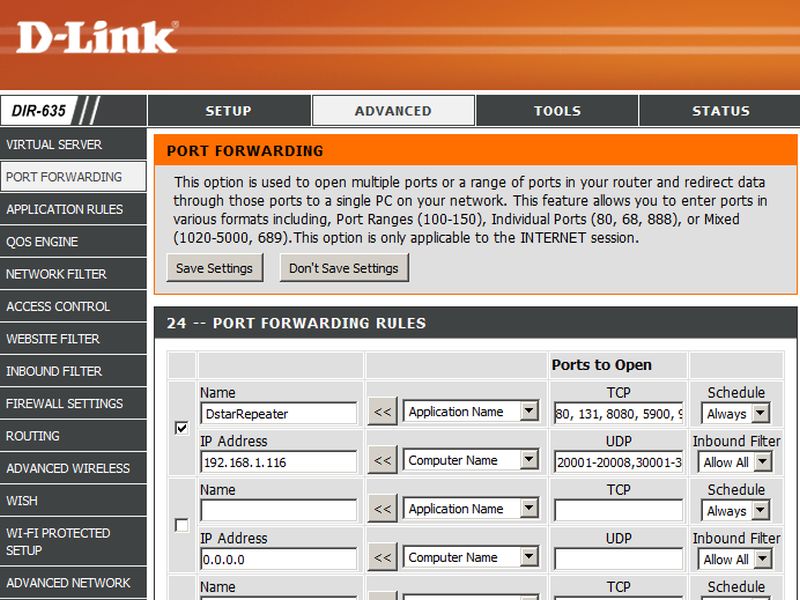Viewport: 800px width, 600px height.
Task: Open Network Filter in the sidebar
Action: [73, 274]
